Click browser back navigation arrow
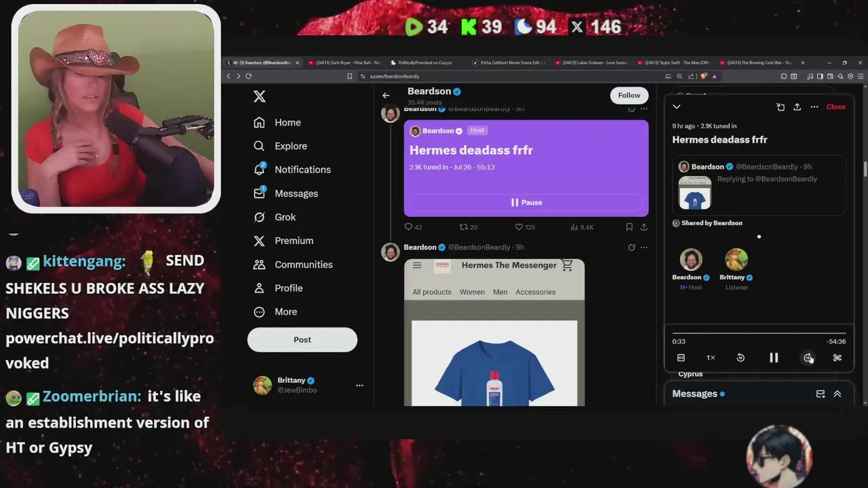 coord(229,77)
